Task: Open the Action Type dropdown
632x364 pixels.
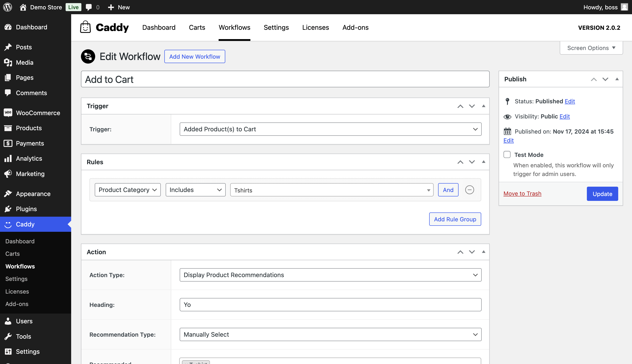Action: tap(331, 275)
